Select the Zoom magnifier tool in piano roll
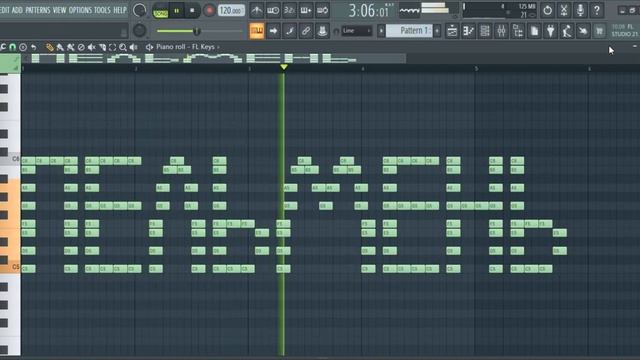640x360 pixels. pos(123,47)
